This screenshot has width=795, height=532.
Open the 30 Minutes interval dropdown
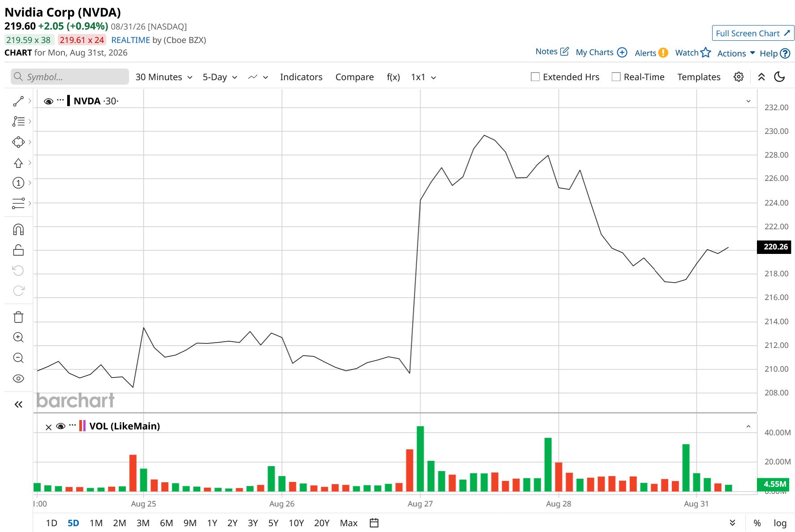(164, 77)
